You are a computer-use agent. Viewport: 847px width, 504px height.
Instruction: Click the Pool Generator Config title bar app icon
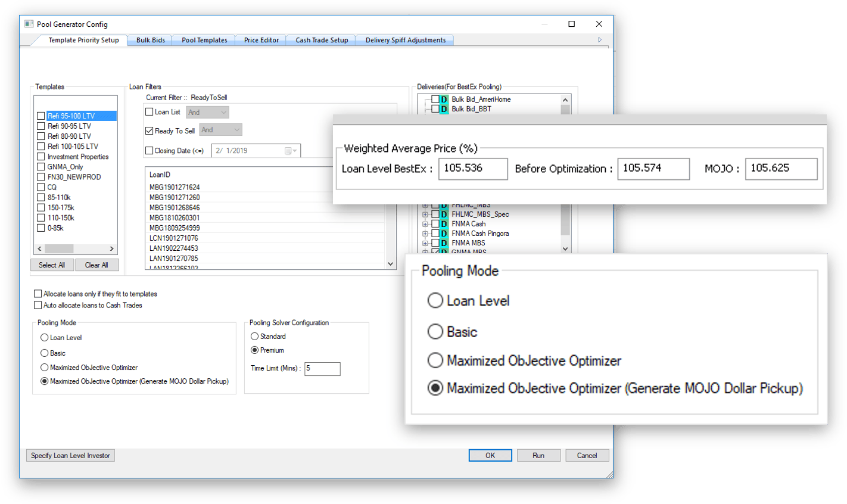click(x=29, y=24)
